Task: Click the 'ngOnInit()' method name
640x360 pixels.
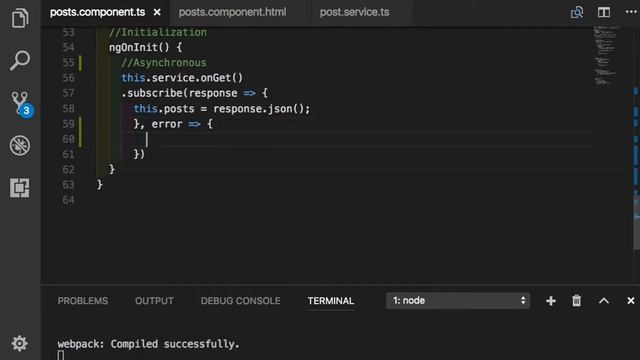Action: (139, 47)
